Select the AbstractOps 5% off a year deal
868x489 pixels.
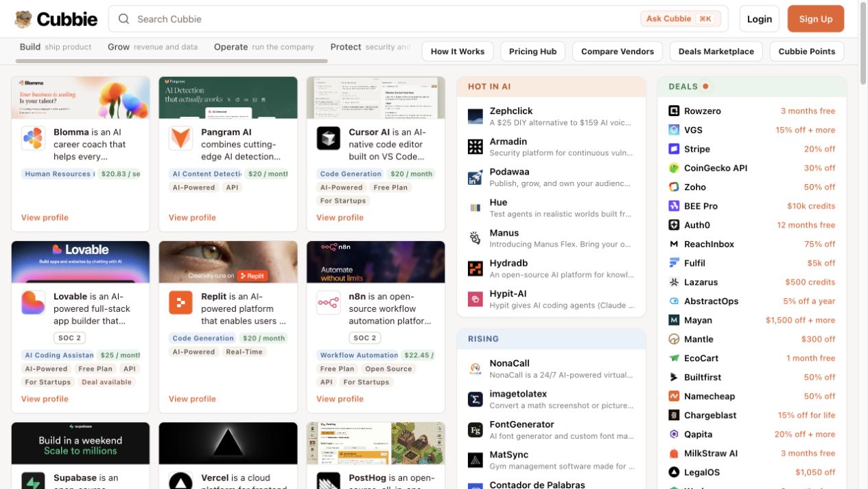click(751, 301)
